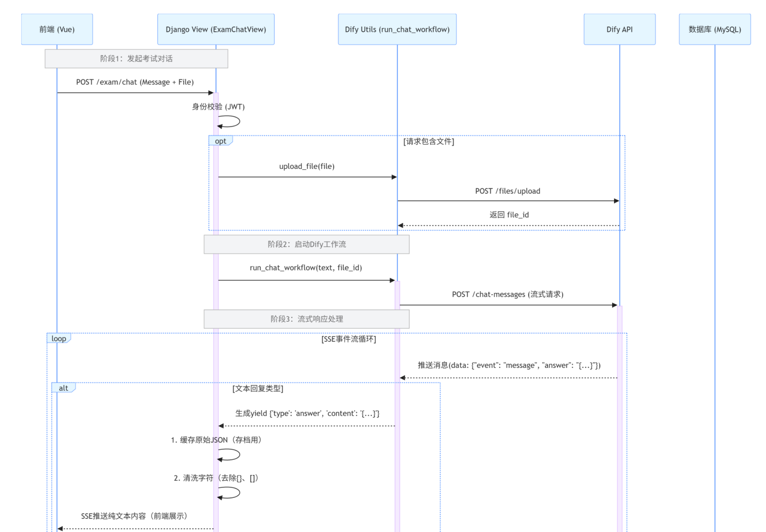
Task: Click the opt fragment label
Action: (x=221, y=141)
